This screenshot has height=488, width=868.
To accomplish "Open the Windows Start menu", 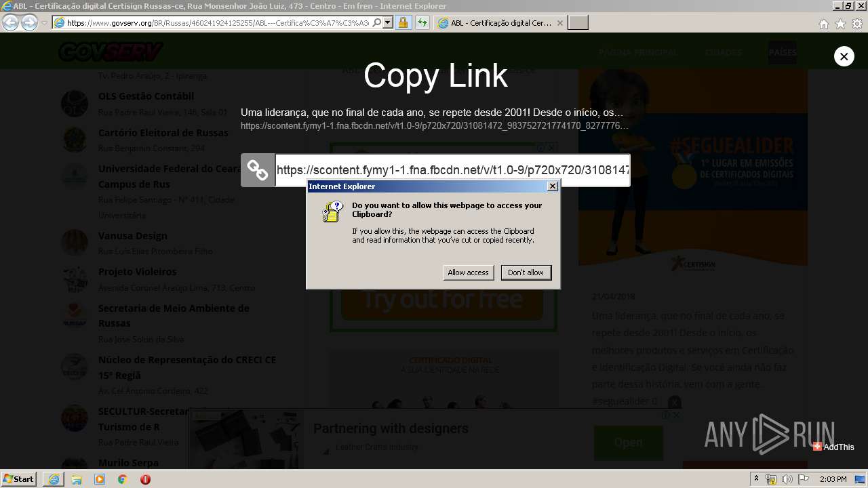I will (19, 479).
